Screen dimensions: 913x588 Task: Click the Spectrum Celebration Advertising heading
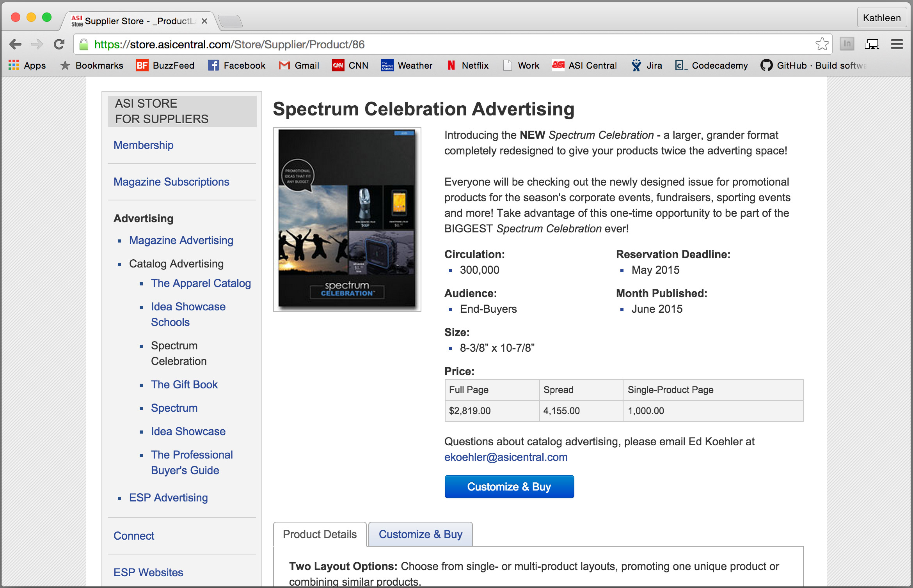(x=423, y=109)
